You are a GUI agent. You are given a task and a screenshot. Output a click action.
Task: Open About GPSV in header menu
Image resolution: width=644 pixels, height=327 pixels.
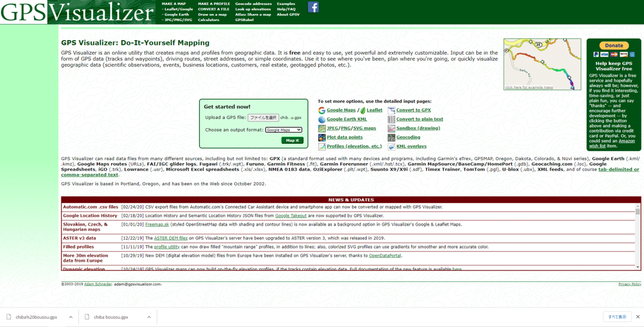(288, 14)
